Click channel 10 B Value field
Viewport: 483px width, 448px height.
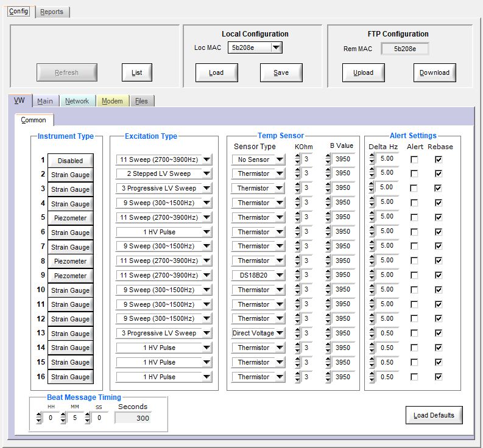343,289
